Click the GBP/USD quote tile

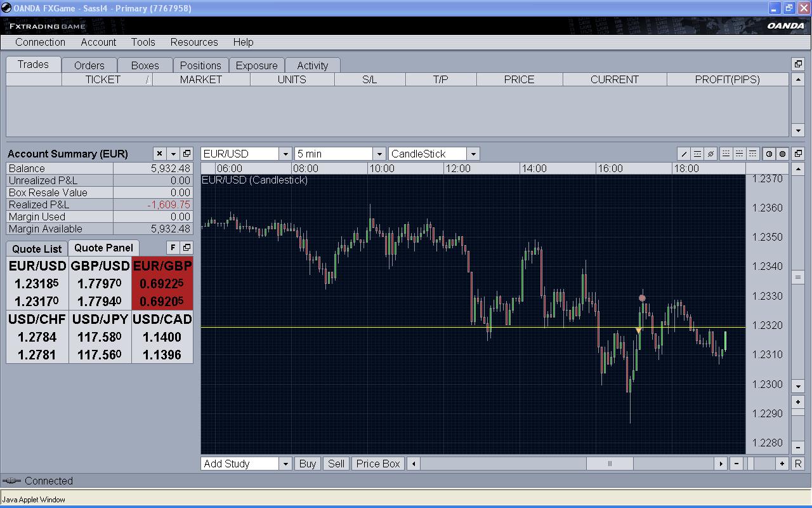pos(100,283)
